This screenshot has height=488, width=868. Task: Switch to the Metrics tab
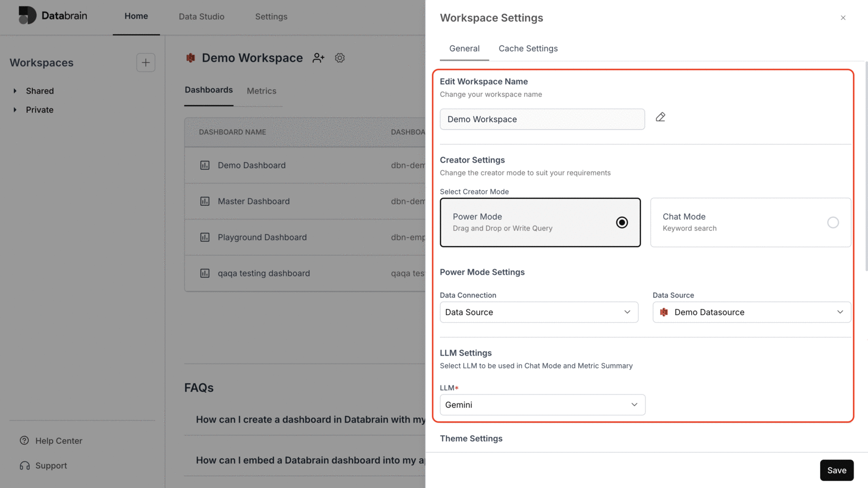click(261, 91)
